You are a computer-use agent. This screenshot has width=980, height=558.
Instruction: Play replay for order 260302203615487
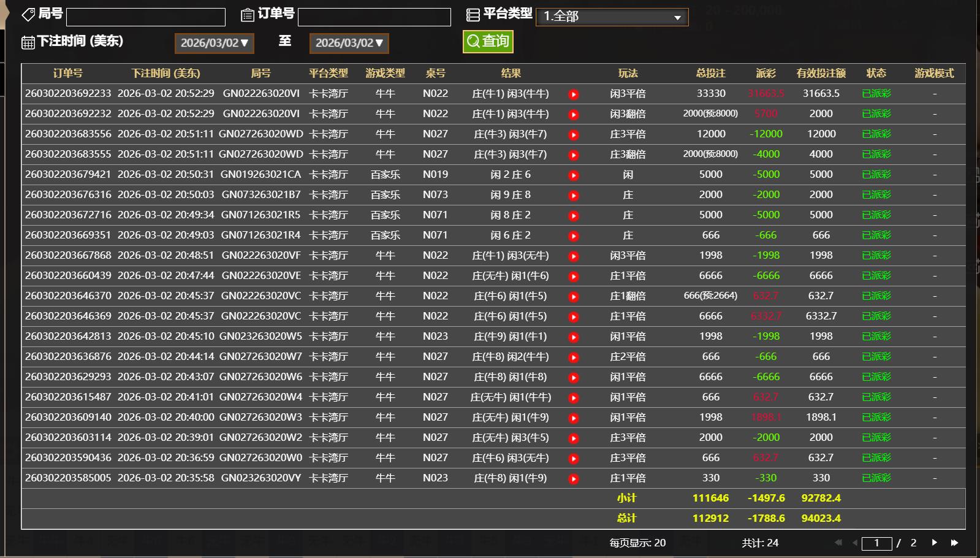click(574, 398)
